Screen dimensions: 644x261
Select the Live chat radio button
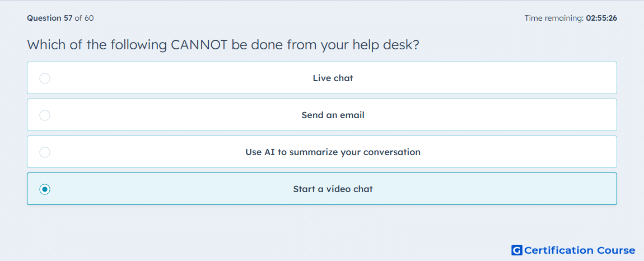(x=45, y=78)
